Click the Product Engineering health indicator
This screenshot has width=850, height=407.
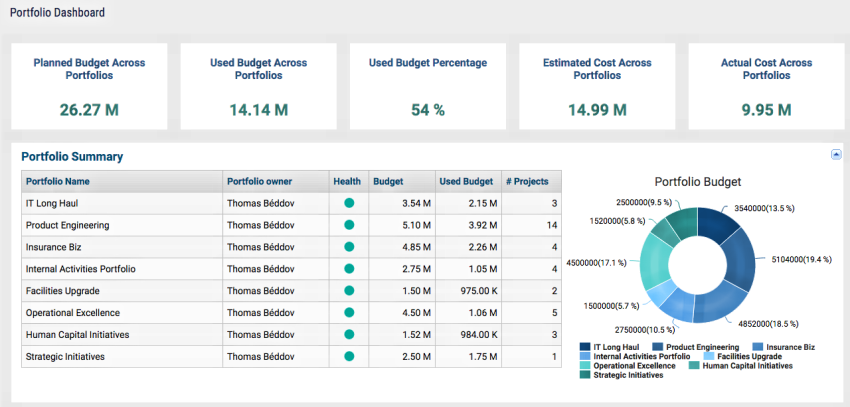click(x=349, y=225)
